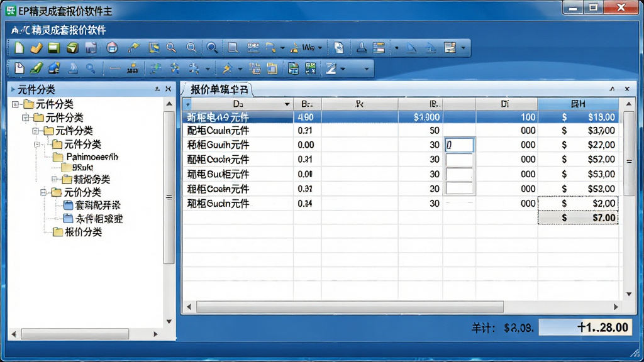Toggle the pin on the 报价单 panel header
This screenshot has height=362, width=644.
pos(612,89)
